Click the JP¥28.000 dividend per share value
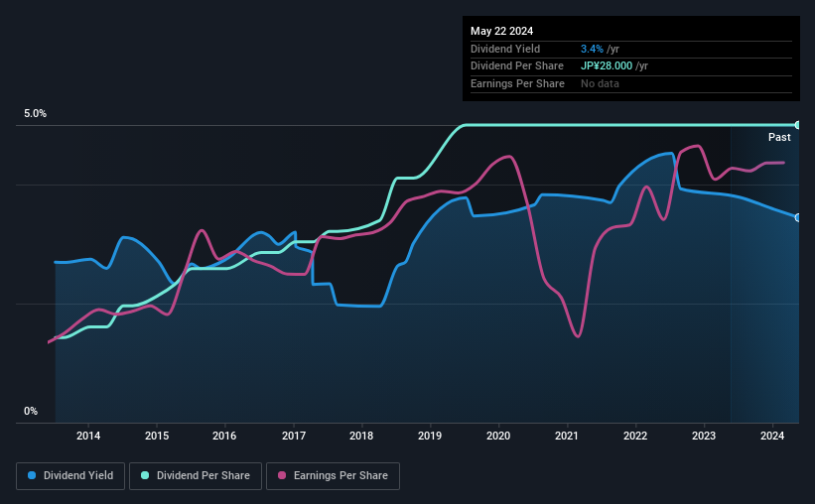Image resolution: width=815 pixels, height=504 pixels. coord(607,66)
